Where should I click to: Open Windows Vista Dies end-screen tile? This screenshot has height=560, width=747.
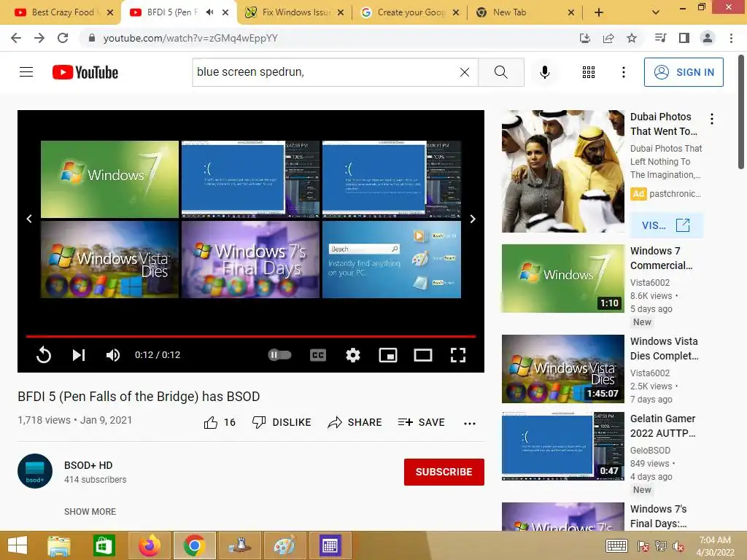coord(109,259)
